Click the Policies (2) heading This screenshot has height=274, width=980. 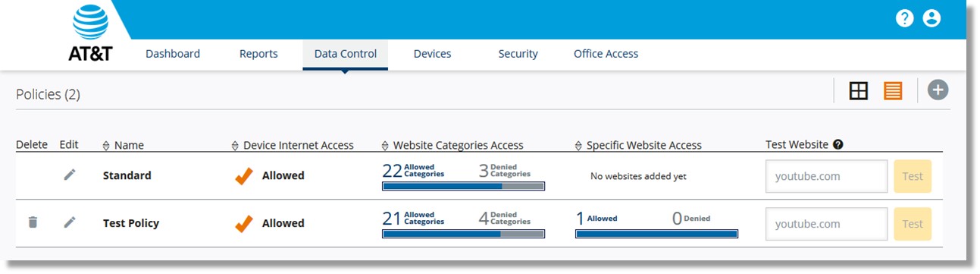48,94
